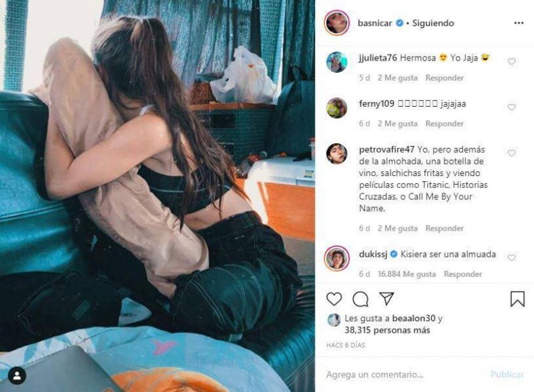Reply to dukissj's comment

pos(463,274)
